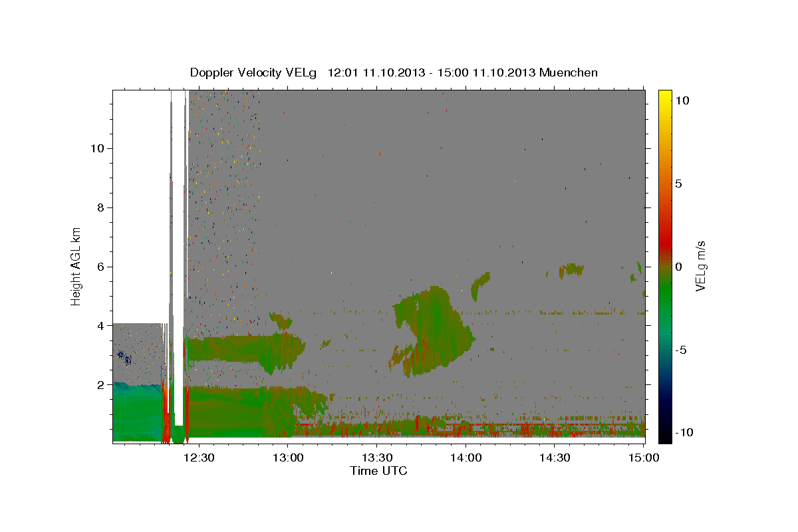The width and height of the screenshot is (798, 532).
Task: Click the yellow top of the colorbar
Action: pyautogui.click(x=664, y=94)
